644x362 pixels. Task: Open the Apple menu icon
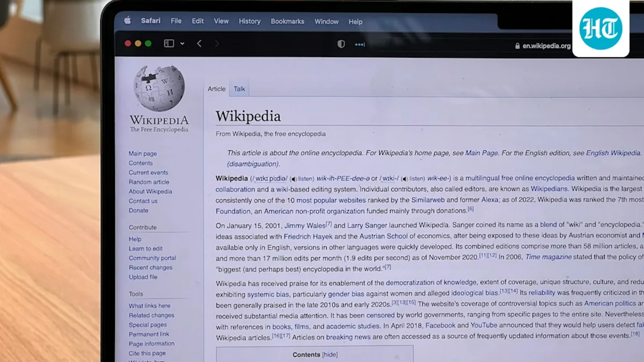point(128,20)
